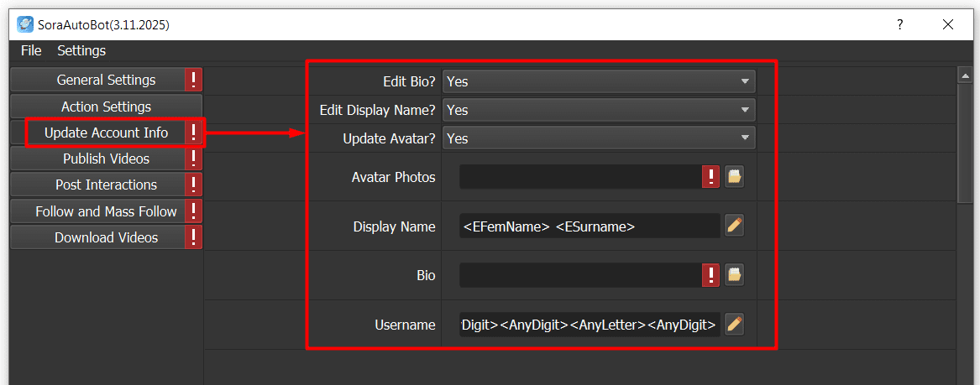This screenshot has width=980, height=385.
Task: Click the Bio red warning icon
Action: point(711,275)
